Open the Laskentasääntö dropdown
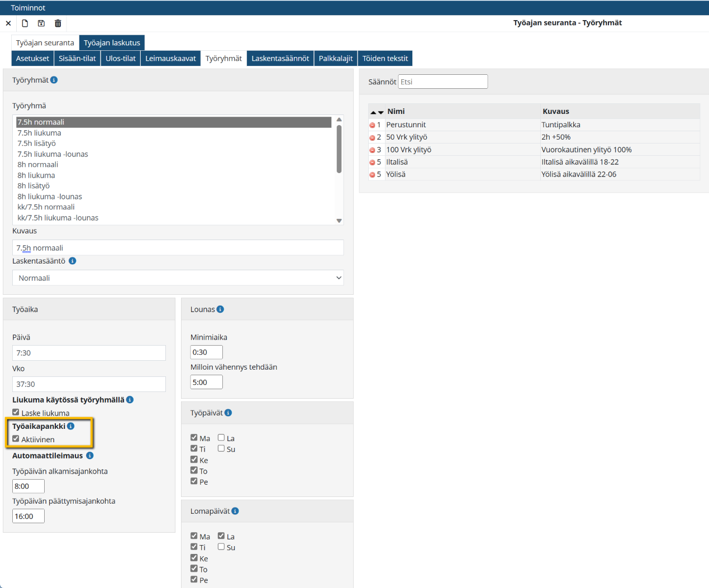 178,278
